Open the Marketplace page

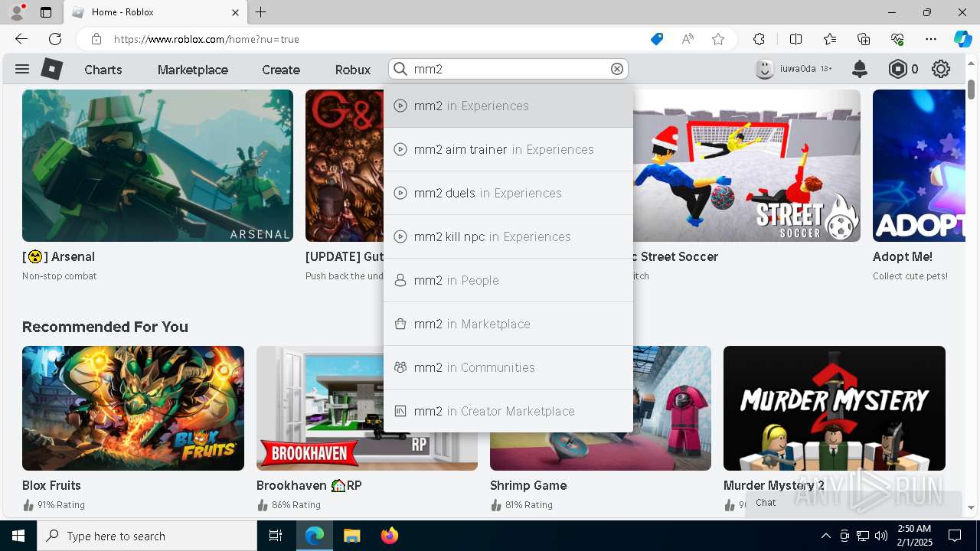click(193, 70)
